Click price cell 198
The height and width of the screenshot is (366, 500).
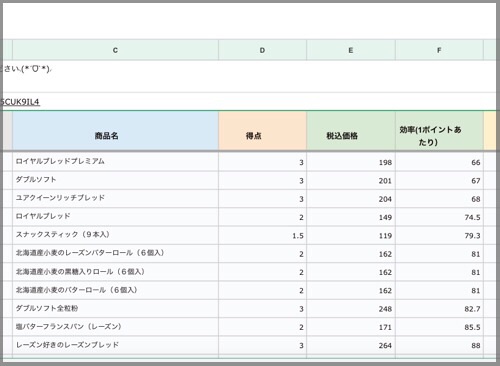351,162
